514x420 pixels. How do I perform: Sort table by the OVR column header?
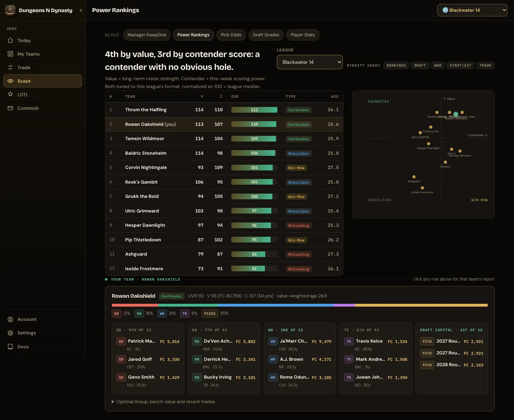click(x=235, y=97)
